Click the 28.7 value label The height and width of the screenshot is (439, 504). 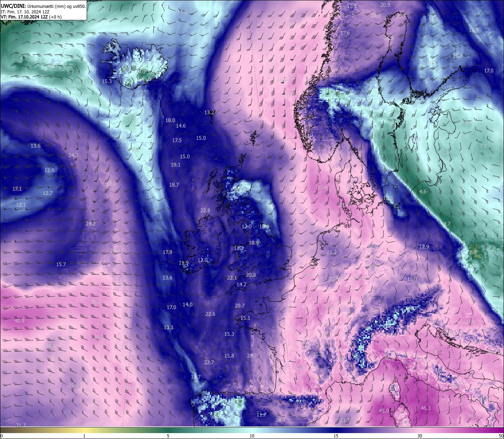[x=252, y=356]
